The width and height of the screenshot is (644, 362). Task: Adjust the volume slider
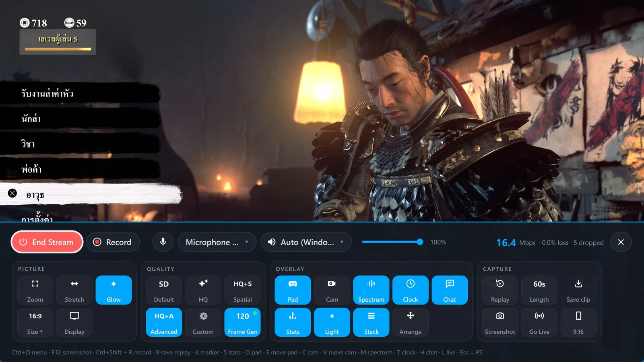(x=392, y=242)
